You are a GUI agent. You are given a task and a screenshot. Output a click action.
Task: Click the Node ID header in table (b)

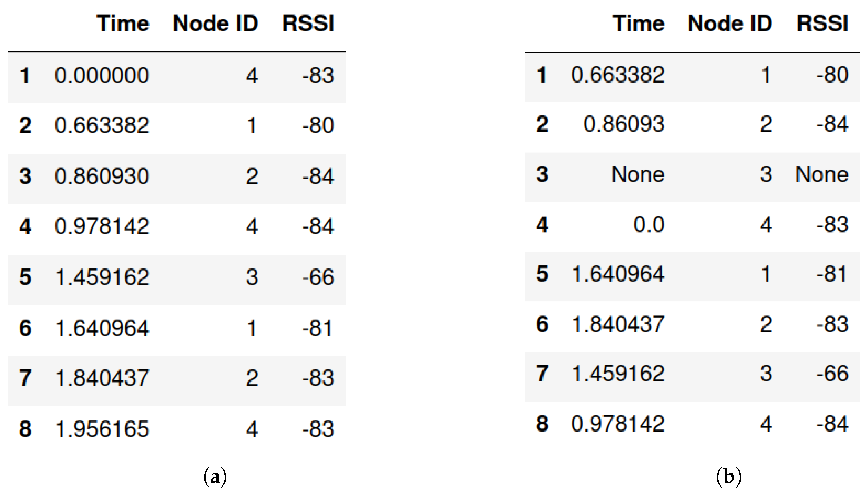click(x=730, y=24)
